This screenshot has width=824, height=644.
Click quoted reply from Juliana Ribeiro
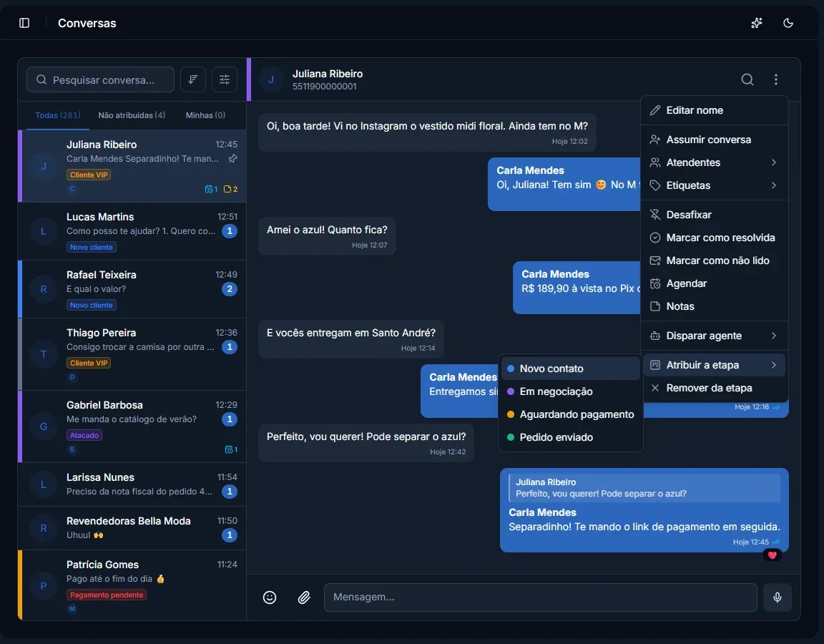[644, 488]
